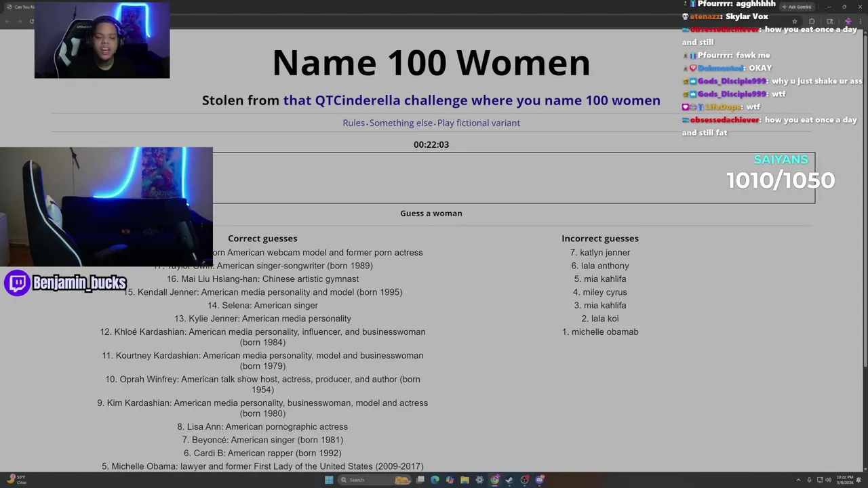Open the notifications bell icon
Image resolution: width=868 pixels, height=488 pixels.
(859, 480)
